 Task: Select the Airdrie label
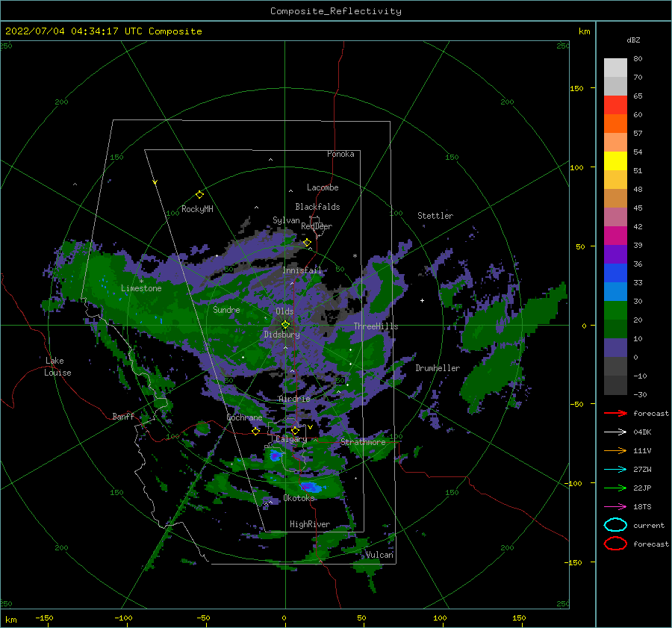point(294,399)
